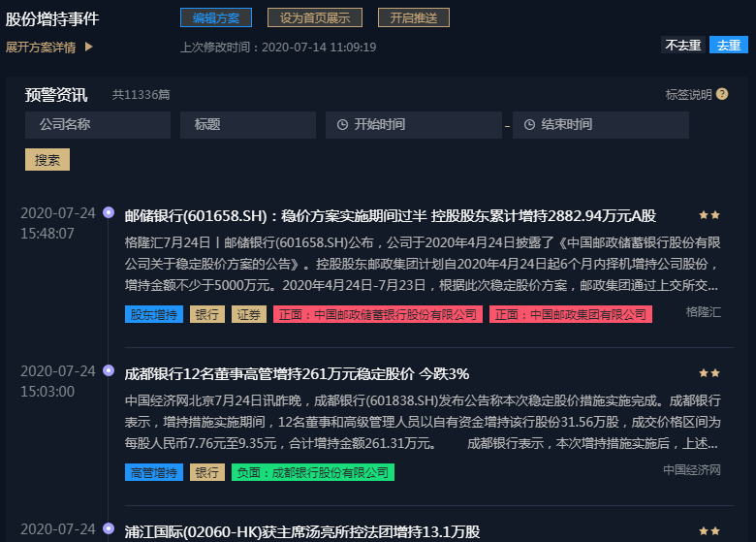Click the 成都银行 article summary text
The height and width of the screenshot is (542, 756).
coord(423,422)
